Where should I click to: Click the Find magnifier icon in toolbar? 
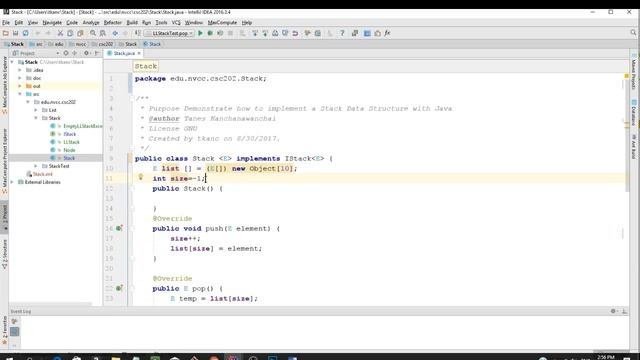(93, 33)
